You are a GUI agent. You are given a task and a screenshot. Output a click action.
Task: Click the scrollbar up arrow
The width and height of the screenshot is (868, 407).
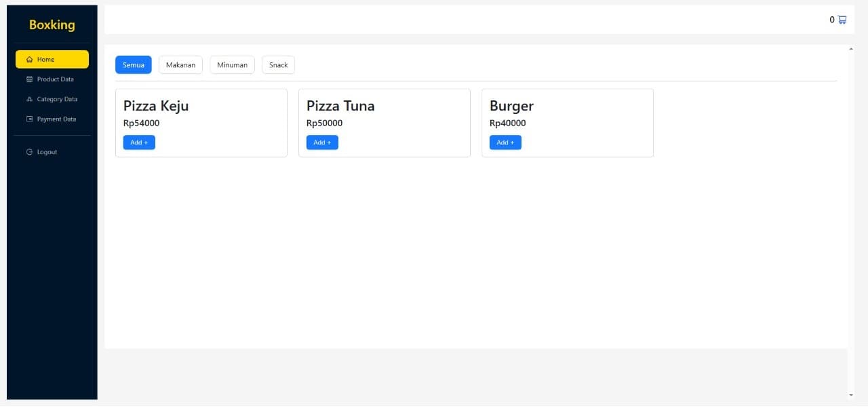coord(851,49)
